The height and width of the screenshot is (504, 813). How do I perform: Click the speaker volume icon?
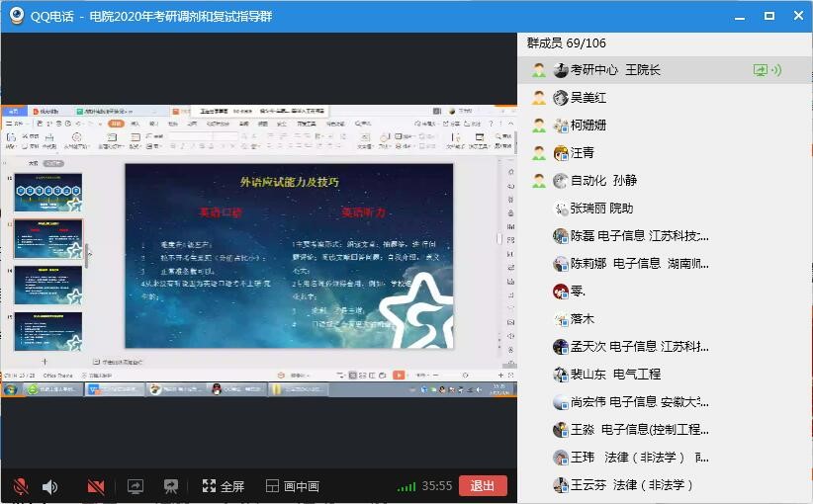(50, 486)
